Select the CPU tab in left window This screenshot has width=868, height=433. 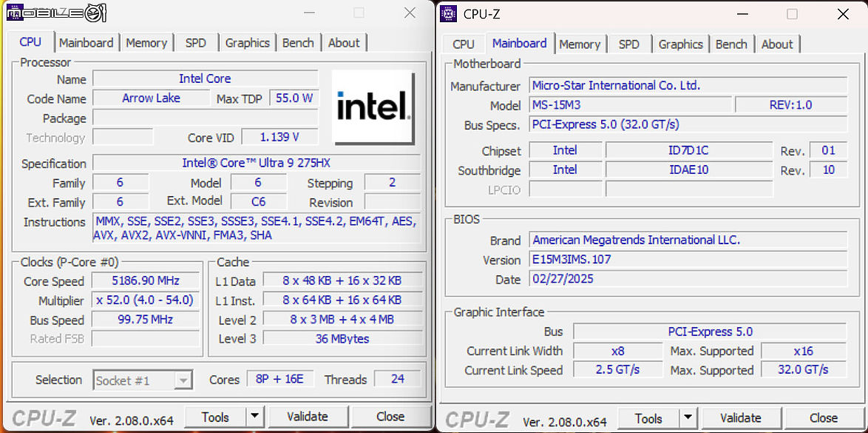click(x=30, y=41)
